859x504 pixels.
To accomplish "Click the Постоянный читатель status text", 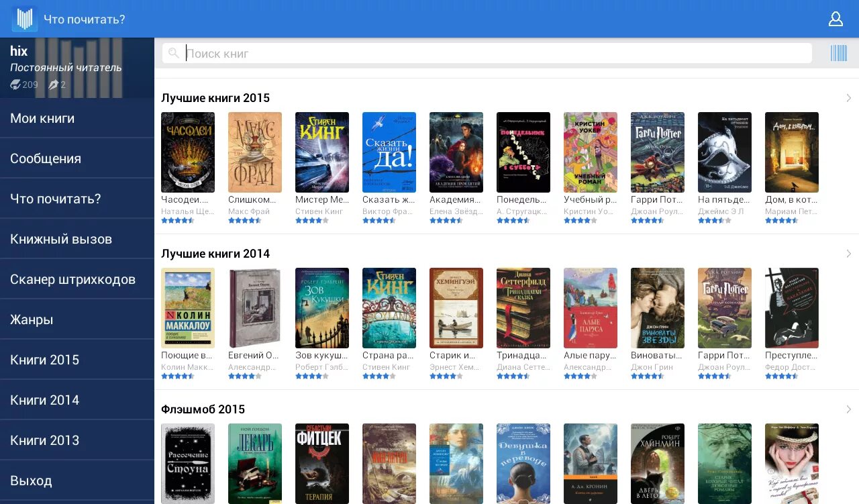I will tap(66, 67).
